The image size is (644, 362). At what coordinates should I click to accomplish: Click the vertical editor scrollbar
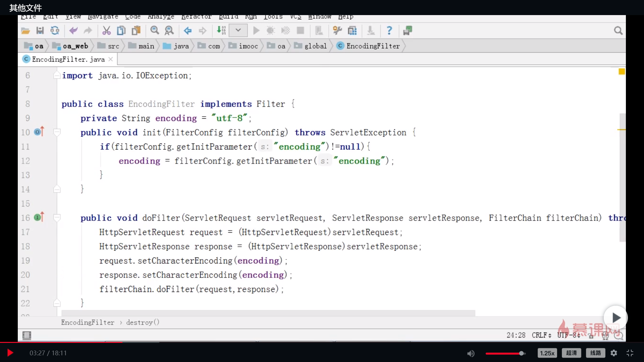(623, 178)
